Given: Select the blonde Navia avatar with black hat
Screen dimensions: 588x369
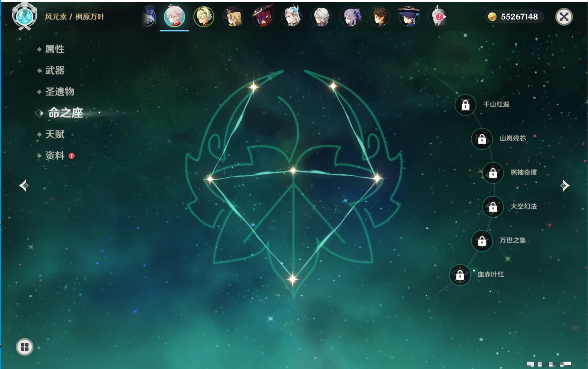Looking at the screenshot, I should point(233,17).
